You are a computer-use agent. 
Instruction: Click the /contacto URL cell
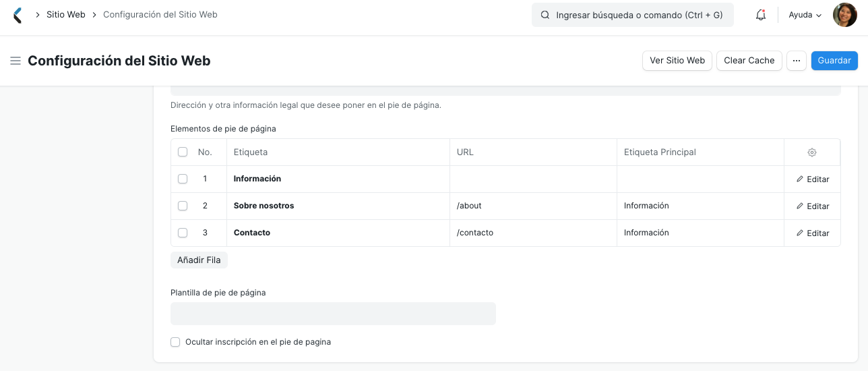(x=533, y=233)
